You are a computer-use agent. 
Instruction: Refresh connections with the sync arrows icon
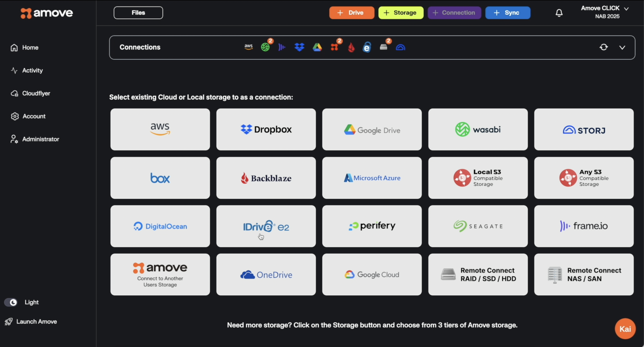point(604,47)
